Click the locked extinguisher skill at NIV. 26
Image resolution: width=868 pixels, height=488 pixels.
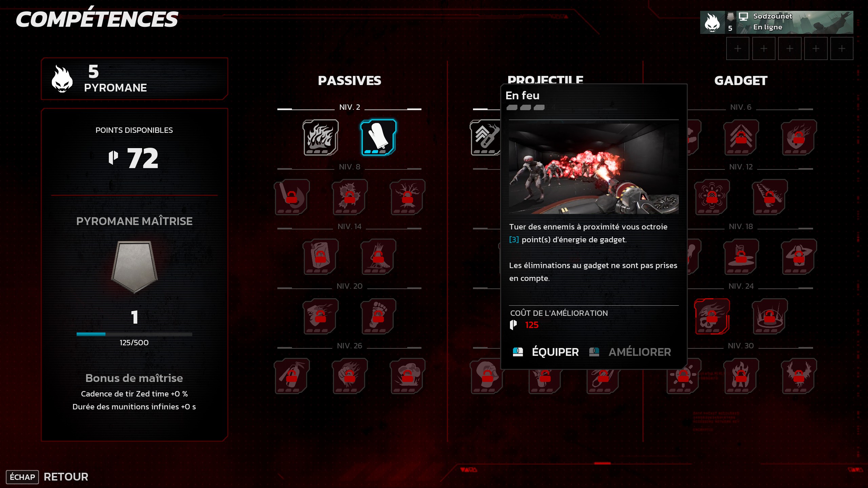pyautogui.click(x=292, y=376)
